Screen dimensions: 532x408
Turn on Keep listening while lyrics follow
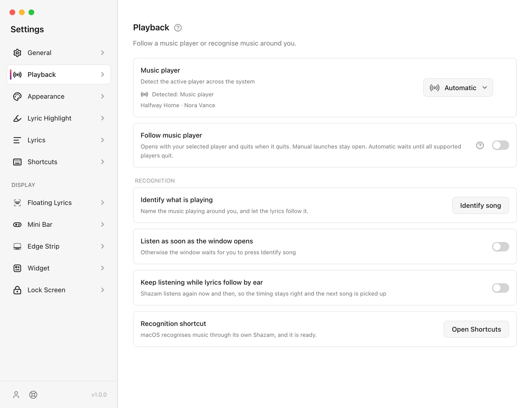pyautogui.click(x=501, y=288)
